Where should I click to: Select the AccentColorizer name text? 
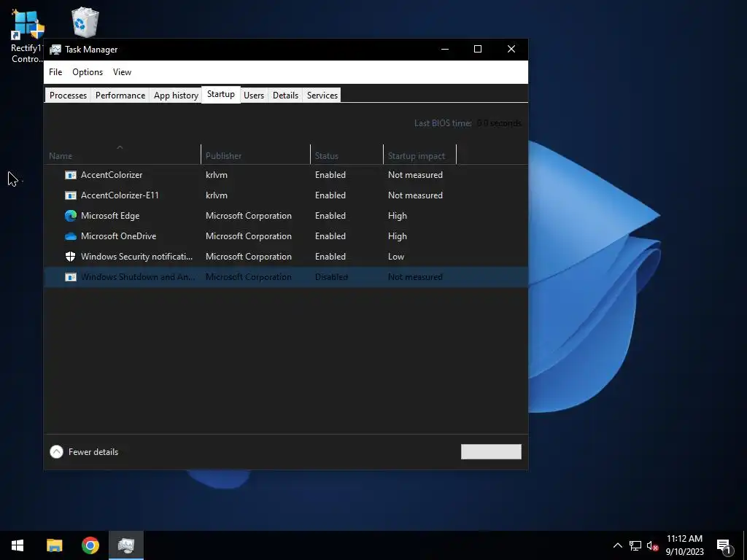(x=112, y=175)
